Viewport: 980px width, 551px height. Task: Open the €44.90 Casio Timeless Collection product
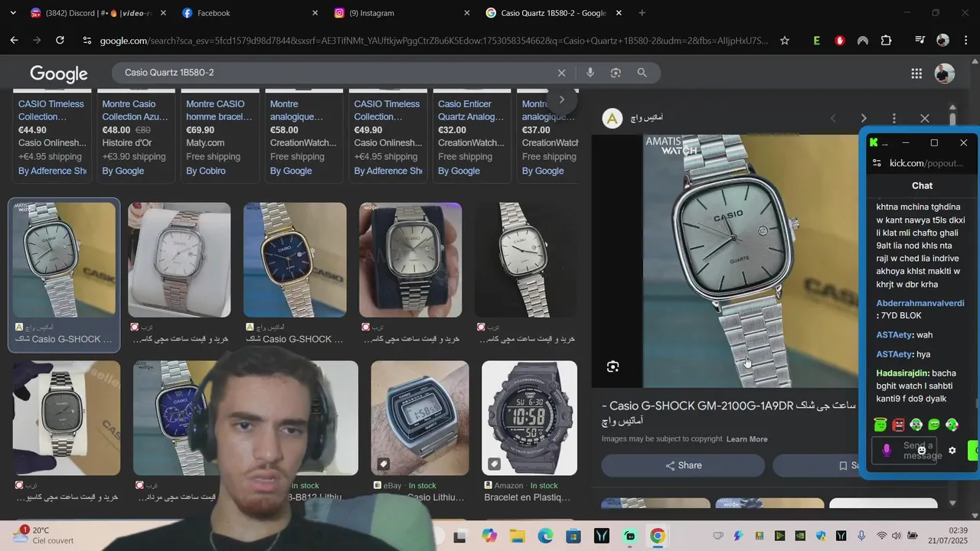coord(53,136)
